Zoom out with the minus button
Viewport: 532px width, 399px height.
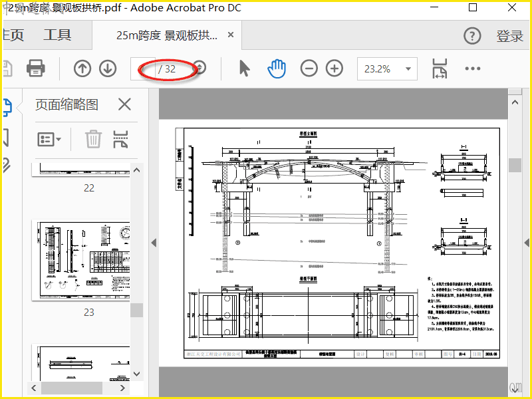(309, 68)
